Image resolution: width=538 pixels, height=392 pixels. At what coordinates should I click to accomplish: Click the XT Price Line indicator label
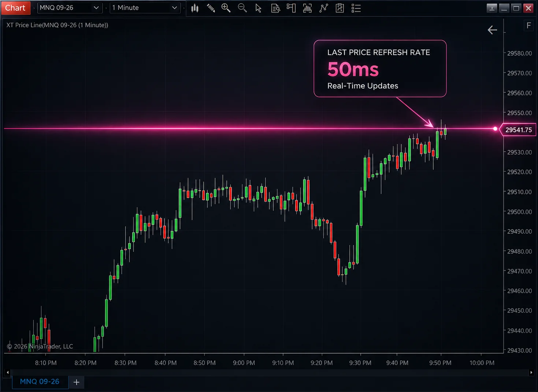pyautogui.click(x=57, y=25)
